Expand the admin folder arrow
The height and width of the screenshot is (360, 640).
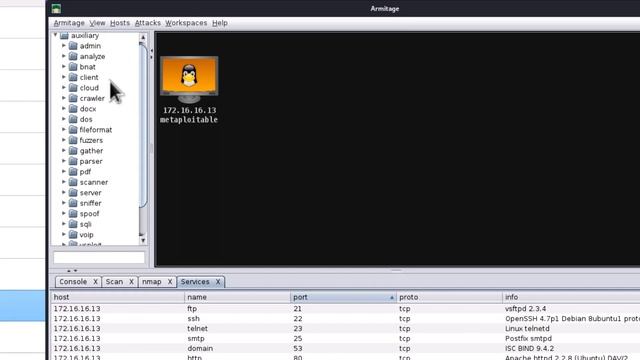click(x=64, y=45)
